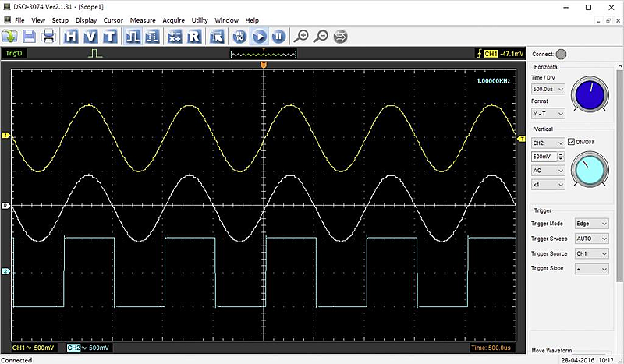
Task: Click the H horizontal settings icon
Action: [72, 36]
